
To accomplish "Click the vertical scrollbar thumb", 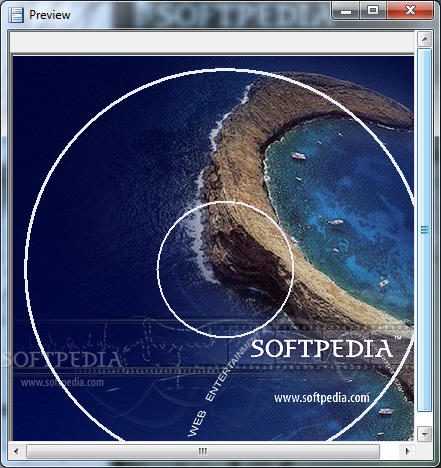I will click(x=425, y=230).
